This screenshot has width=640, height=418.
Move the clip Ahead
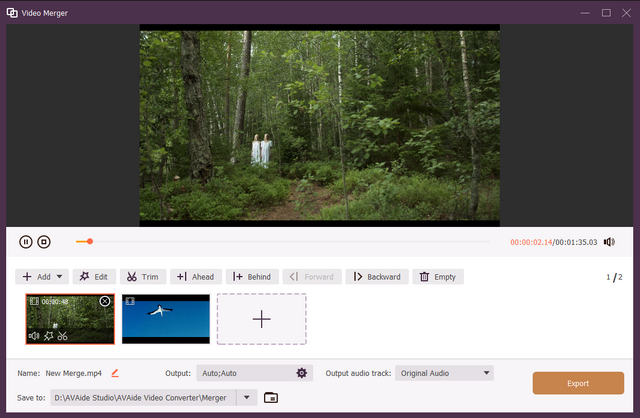click(x=195, y=277)
